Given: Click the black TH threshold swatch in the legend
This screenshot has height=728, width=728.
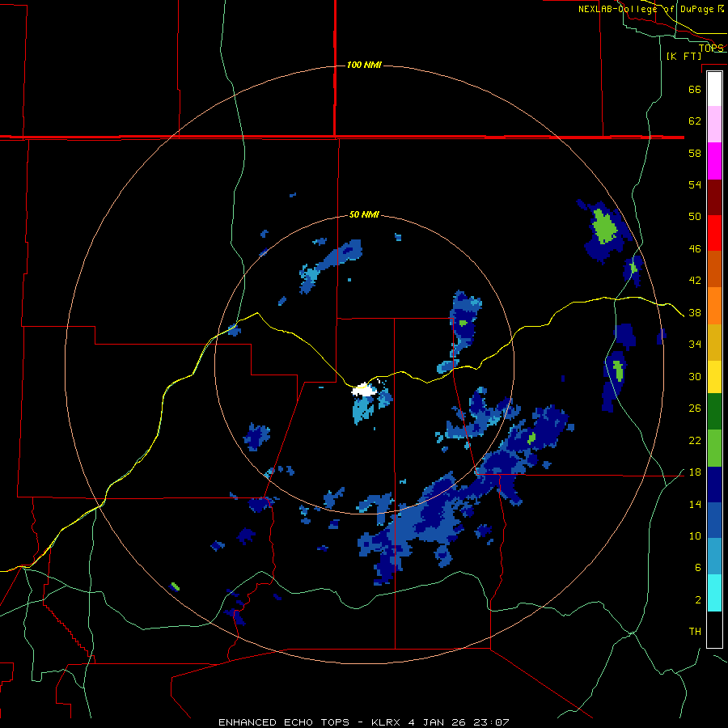Looking at the screenshot, I should (714, 629).
